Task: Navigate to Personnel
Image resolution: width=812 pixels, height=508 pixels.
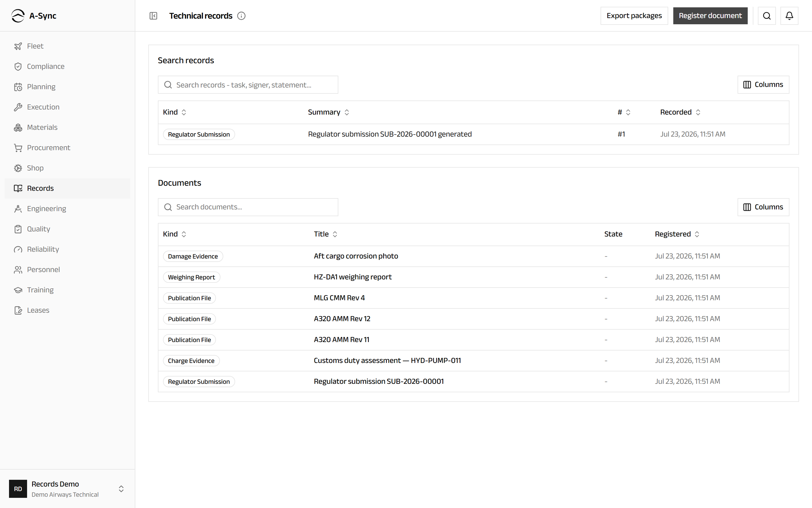Action: coord(67,270)
